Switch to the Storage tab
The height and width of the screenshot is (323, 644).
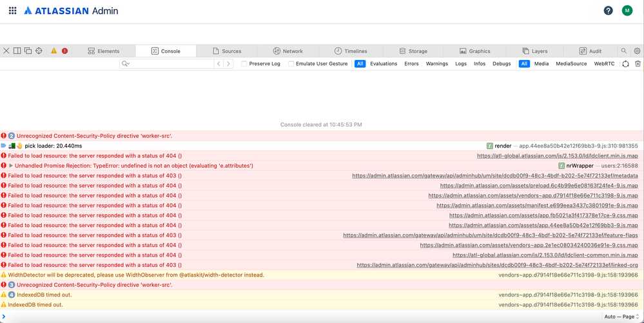coord(414,51)
